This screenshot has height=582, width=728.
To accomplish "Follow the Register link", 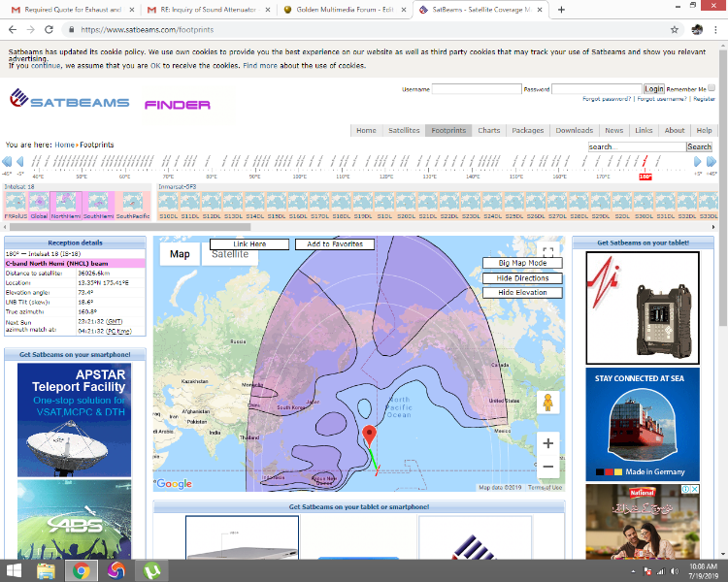I will pos(704,99).
